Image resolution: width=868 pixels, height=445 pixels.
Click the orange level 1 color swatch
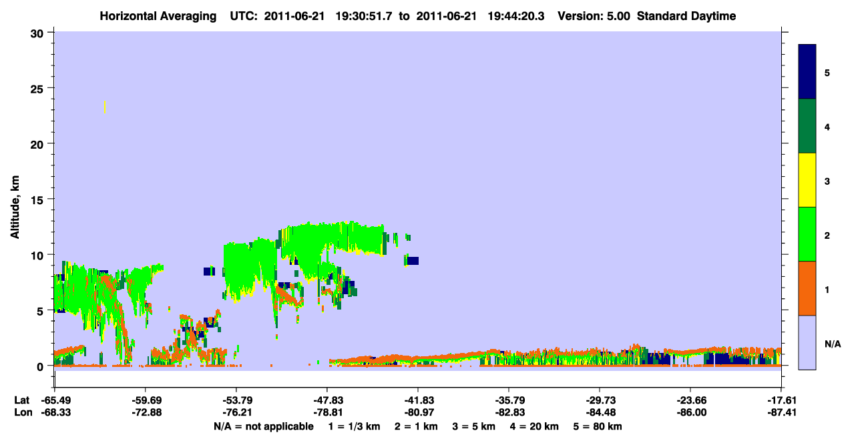[807, 288]
